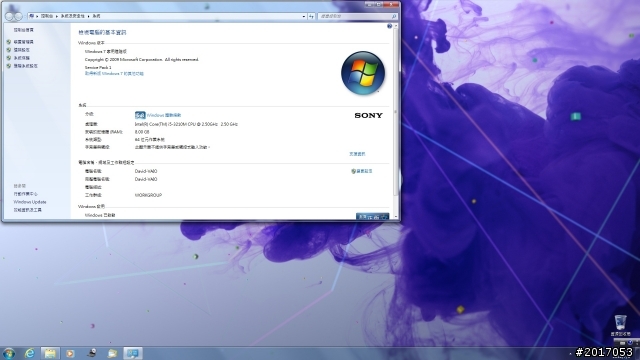Open the Windows 體驗指數 link

click(164, 116)
